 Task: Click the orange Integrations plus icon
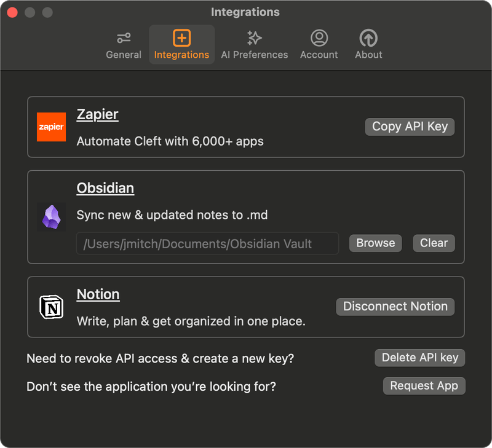tap(181, 37)
